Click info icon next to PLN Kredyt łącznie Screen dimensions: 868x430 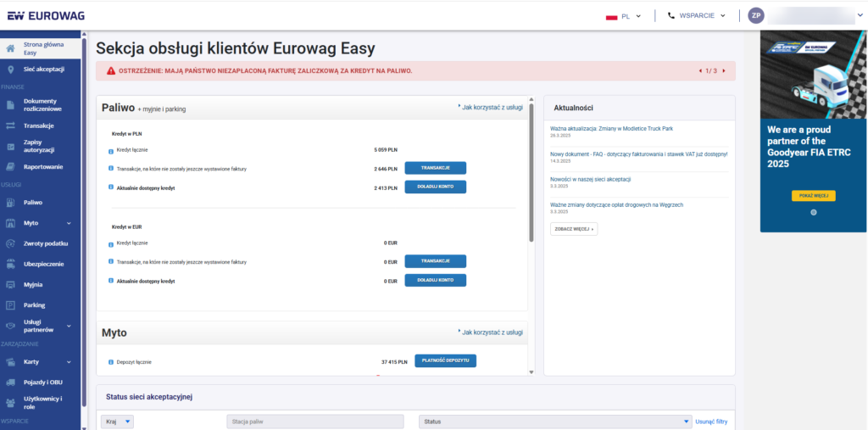click(x=111, y=151)
